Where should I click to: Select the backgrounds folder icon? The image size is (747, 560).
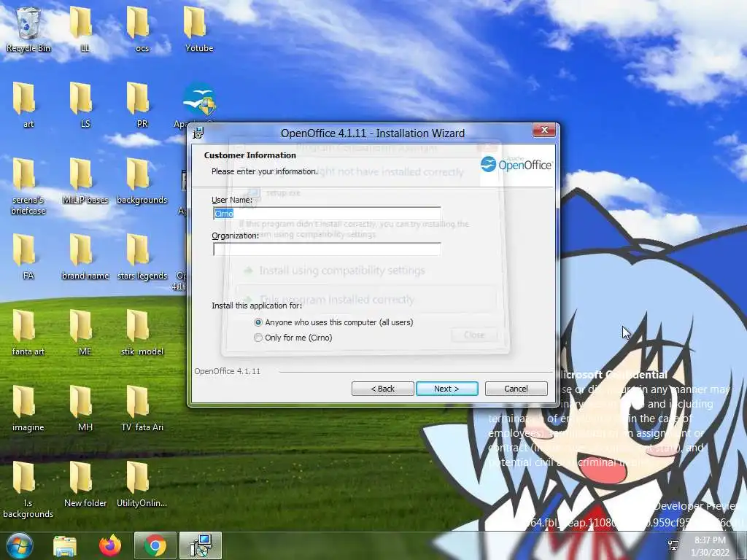pos(142,181)
